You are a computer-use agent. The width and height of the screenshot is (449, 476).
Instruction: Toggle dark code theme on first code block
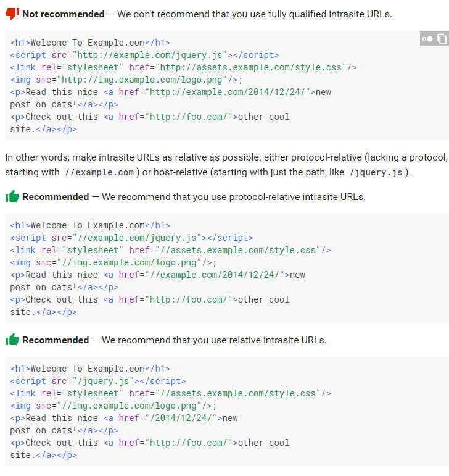(x=427, y=39)
